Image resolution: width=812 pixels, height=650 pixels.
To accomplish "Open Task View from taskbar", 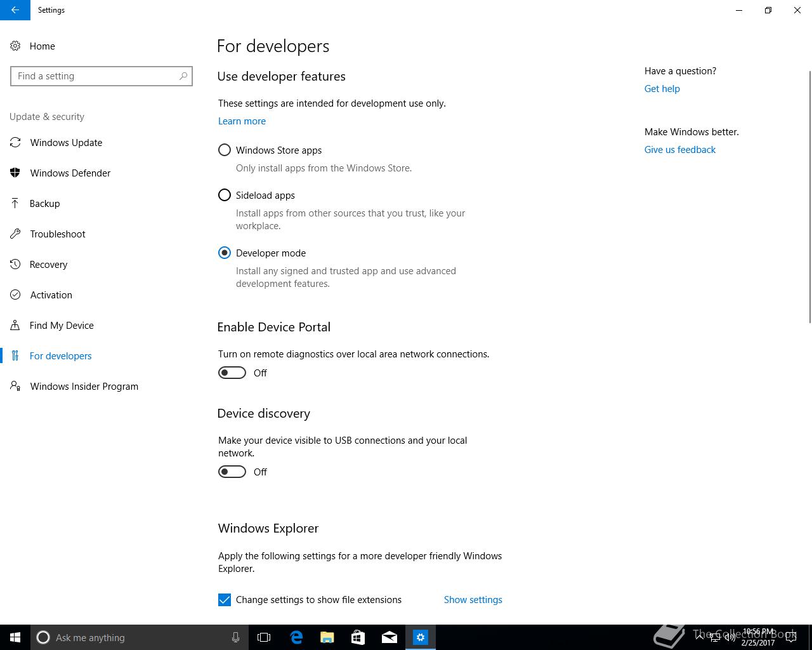I will click(264, 637).
